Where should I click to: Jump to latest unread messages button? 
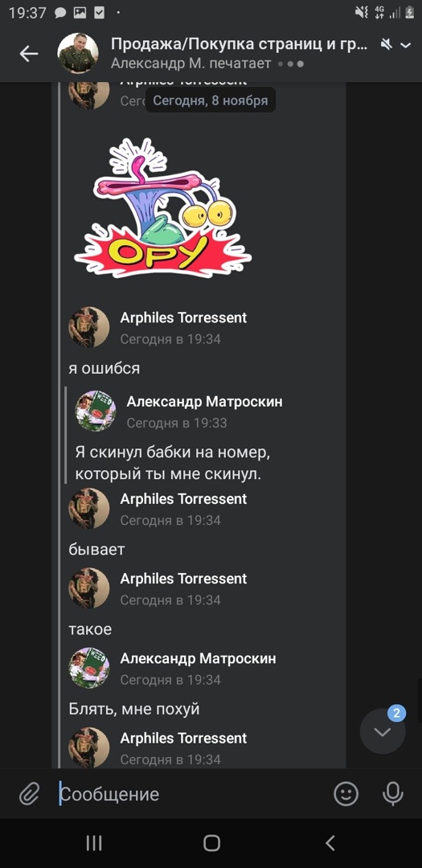coord(383,731)
